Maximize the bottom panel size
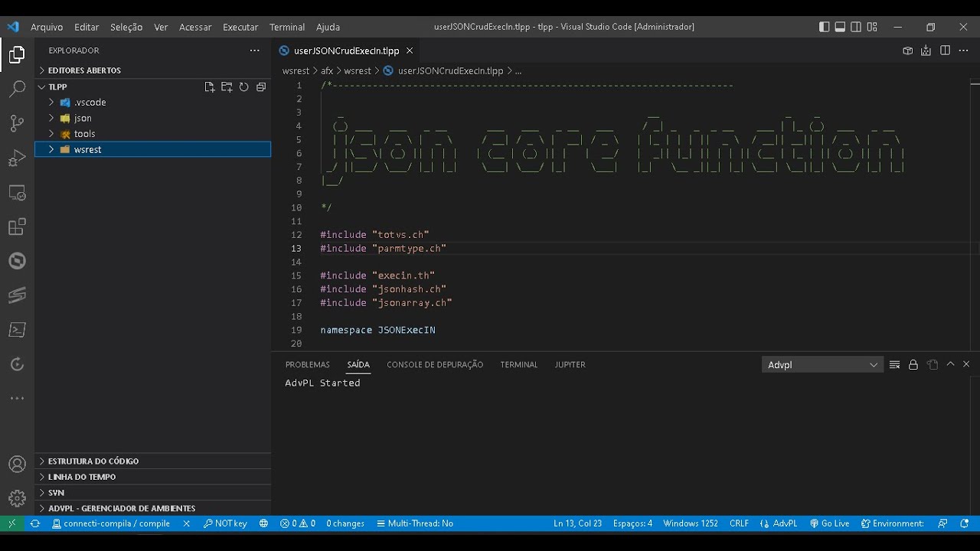This screenshot has width=980, height=551. click(x=950, y=365)
